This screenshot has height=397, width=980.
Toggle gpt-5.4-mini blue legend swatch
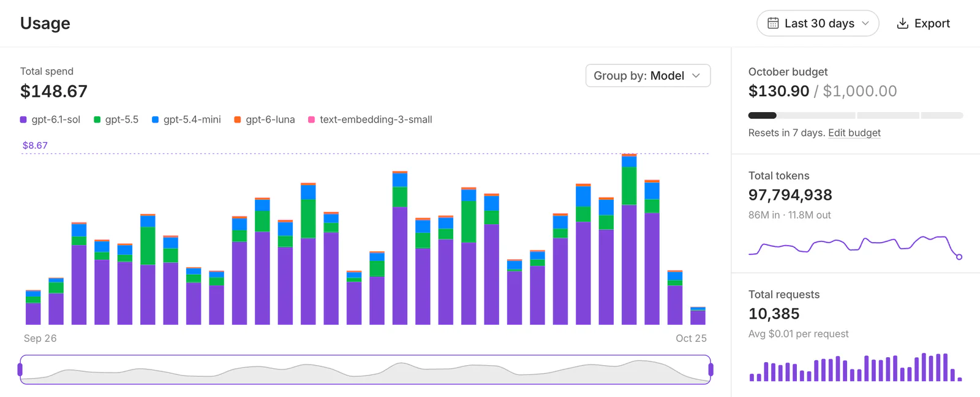(x=155, y=119)
